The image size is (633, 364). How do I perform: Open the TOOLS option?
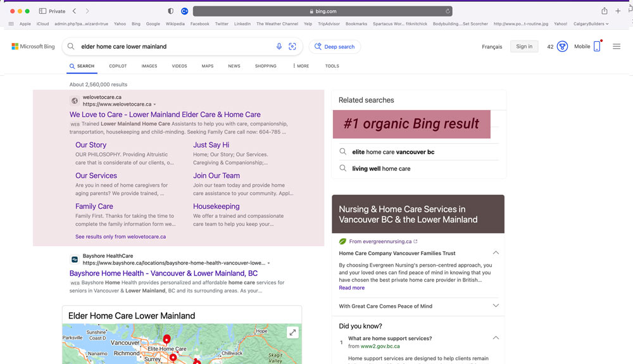332,66
